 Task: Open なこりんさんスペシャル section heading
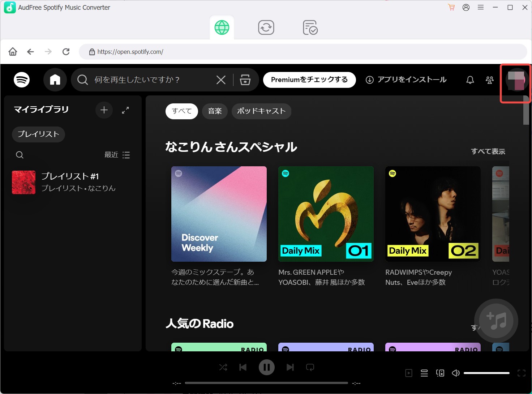231,147
